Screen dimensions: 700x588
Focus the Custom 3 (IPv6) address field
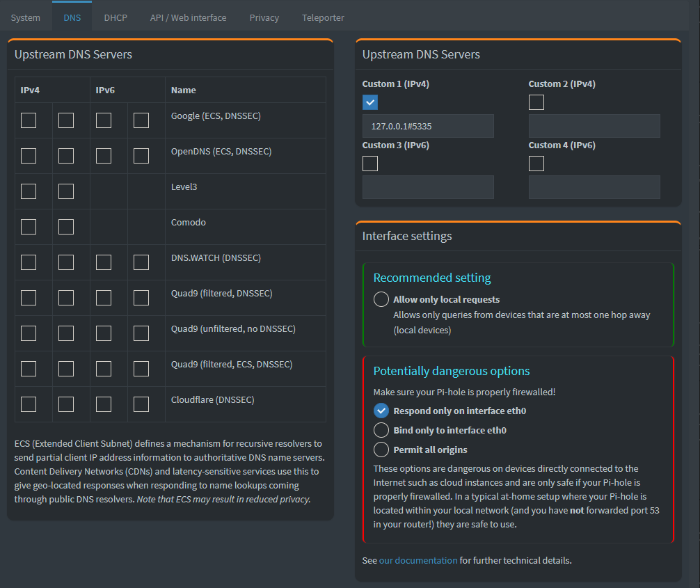(428, 187)
